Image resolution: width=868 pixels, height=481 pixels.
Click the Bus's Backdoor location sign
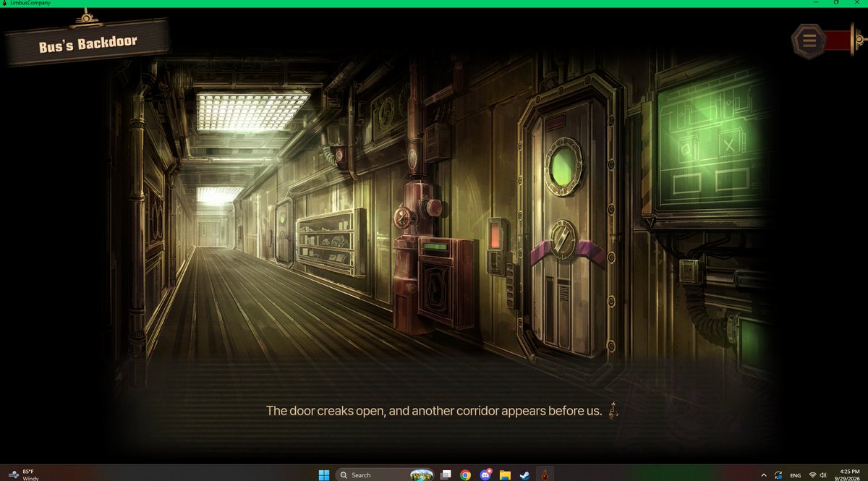pyautogui.click(x=88, y=44)
